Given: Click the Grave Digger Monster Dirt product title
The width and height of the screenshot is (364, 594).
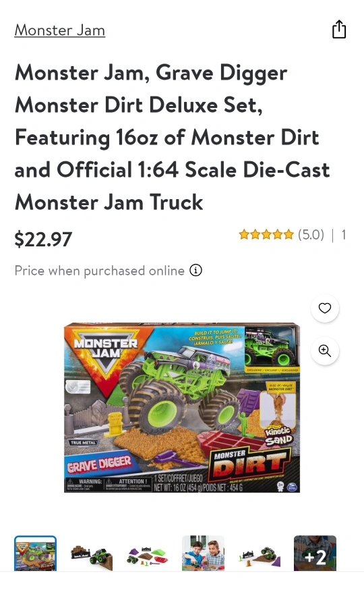Looking at the screenshot, I should point(172,137).
